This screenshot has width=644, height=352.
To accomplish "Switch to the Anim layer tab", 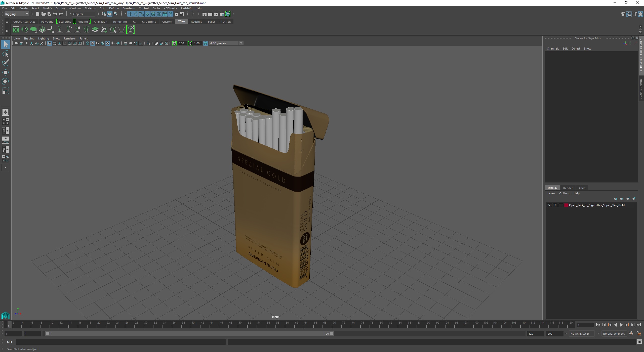I will pyautogui.click(x=582, y=188).
